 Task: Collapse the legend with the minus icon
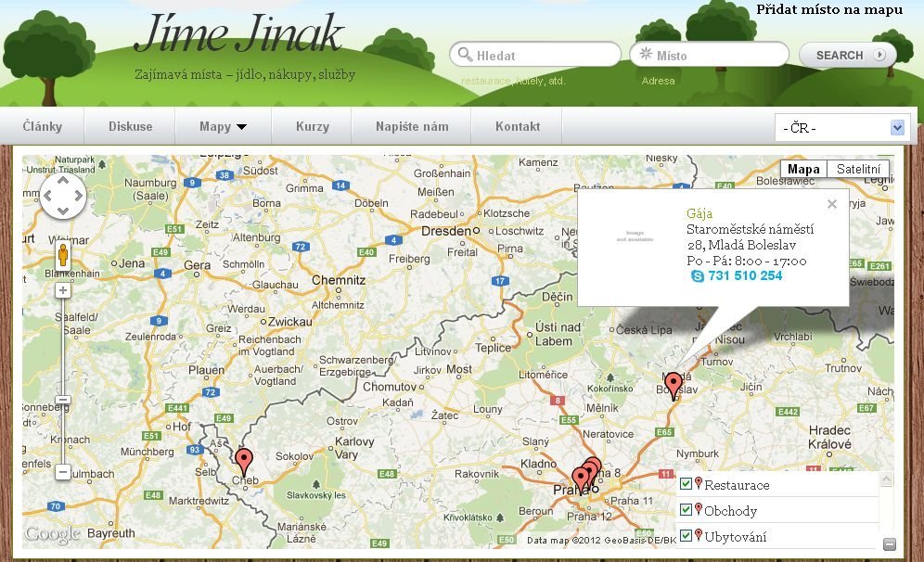889,544
